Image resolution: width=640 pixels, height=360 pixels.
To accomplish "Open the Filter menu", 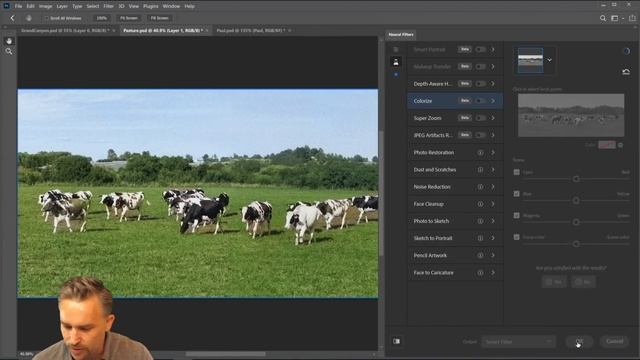I will pyautogui.click(x=108, y=6).
